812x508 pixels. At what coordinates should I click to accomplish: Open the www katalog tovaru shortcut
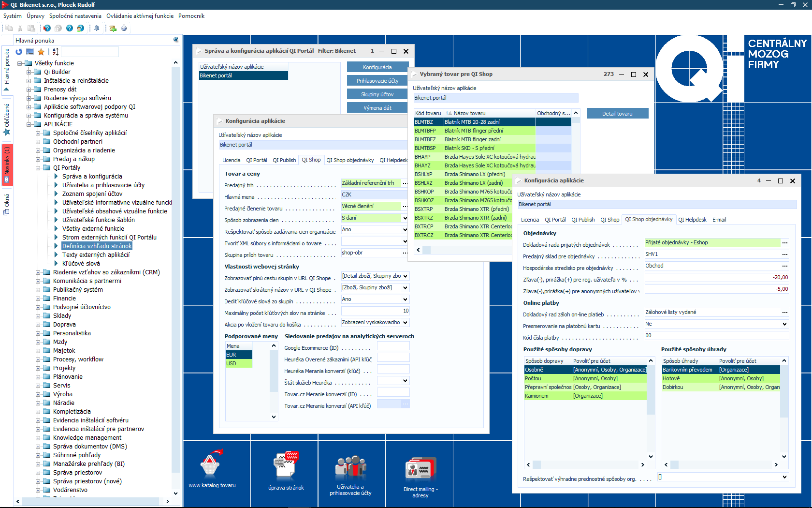click(x=212, y=467)
